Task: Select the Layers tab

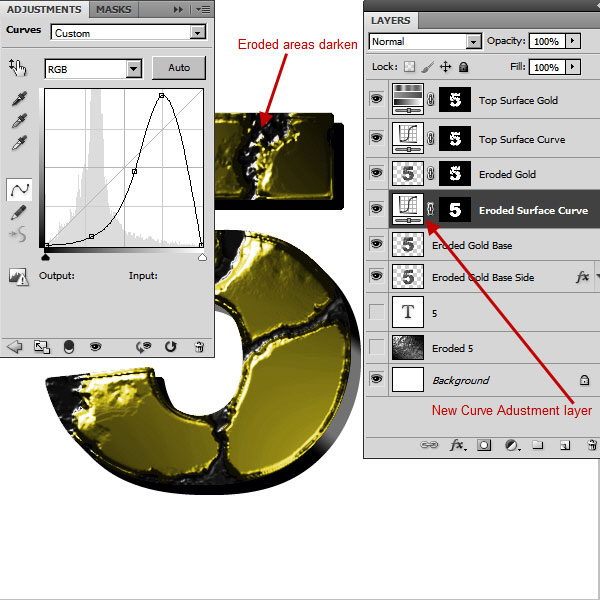Action: click(390, 20)
